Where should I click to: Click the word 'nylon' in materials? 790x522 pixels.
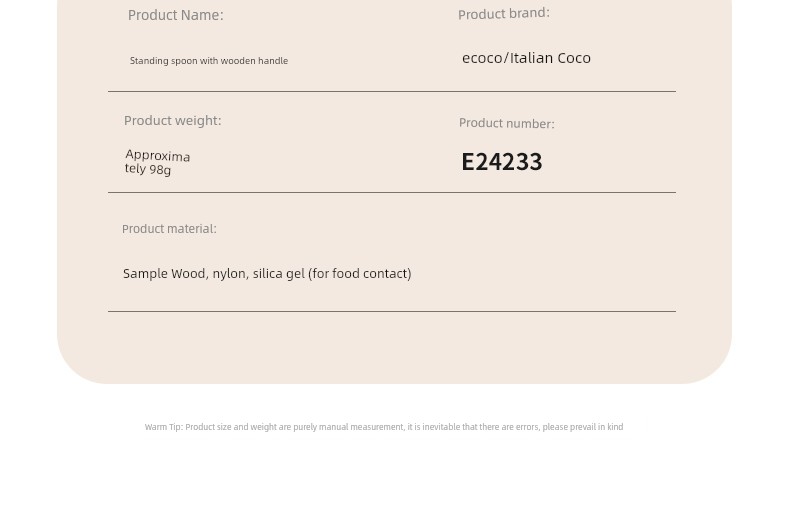pos(230,274)
